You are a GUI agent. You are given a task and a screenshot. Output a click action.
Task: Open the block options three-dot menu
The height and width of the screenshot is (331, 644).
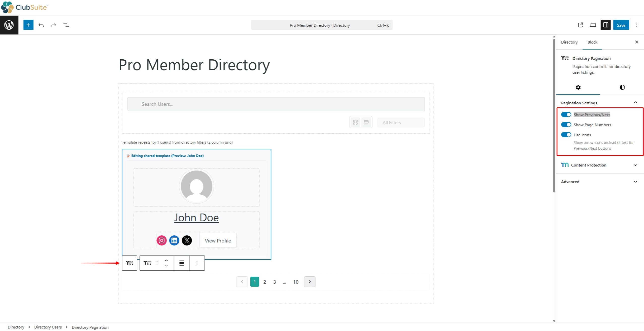coord(197,263)
